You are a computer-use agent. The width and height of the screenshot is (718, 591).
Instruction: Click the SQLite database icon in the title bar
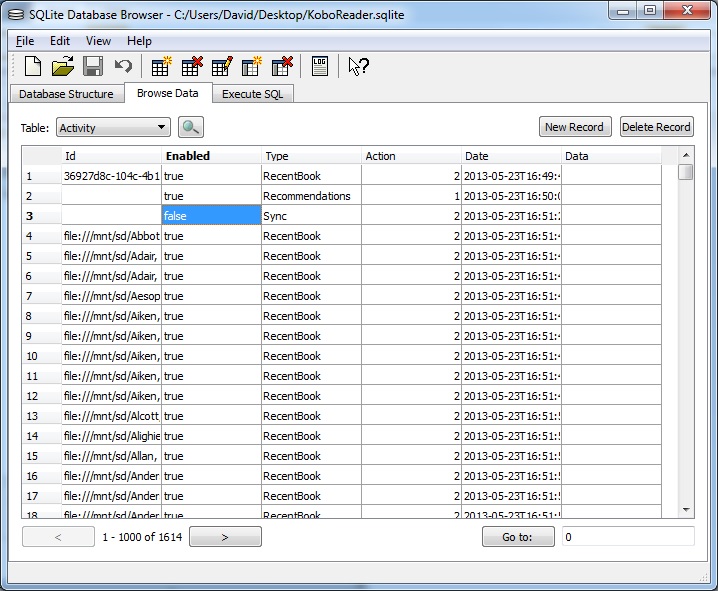(16, 15)
